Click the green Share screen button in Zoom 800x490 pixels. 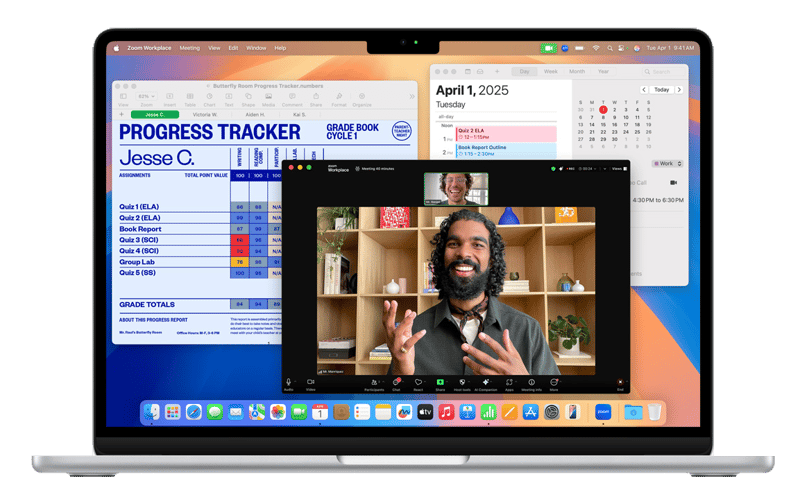pyautogui.click(x=440, y=384)
